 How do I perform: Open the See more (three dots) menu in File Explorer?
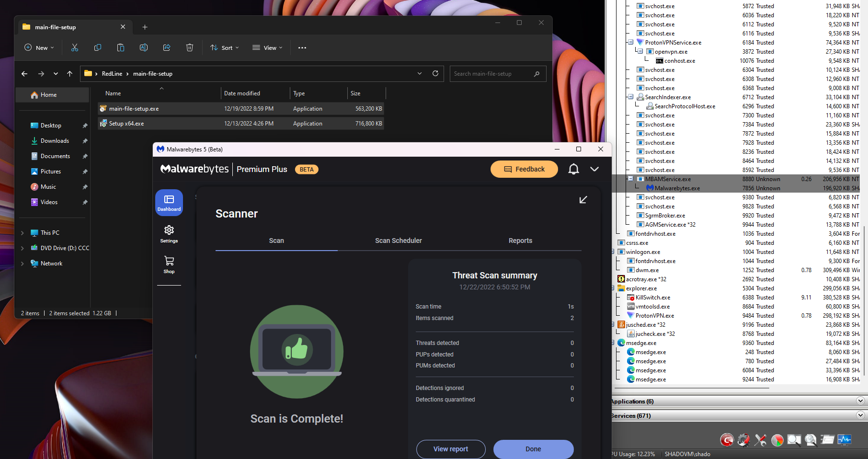point(302,47)
